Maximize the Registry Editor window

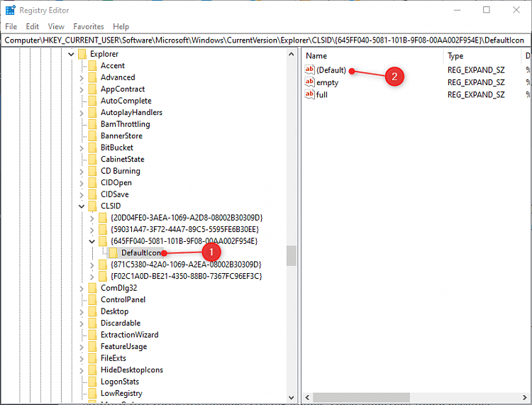point(486,10)
